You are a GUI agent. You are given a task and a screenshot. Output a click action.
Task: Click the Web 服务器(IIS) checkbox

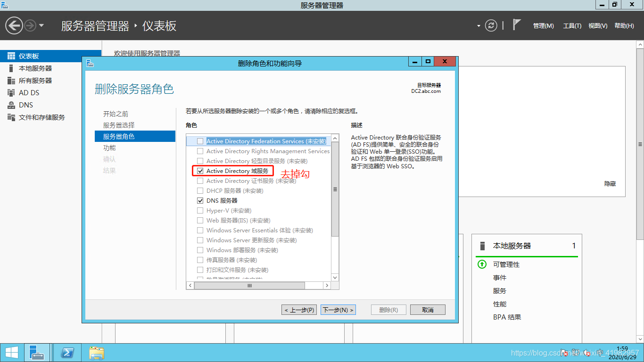click(200, 220)
